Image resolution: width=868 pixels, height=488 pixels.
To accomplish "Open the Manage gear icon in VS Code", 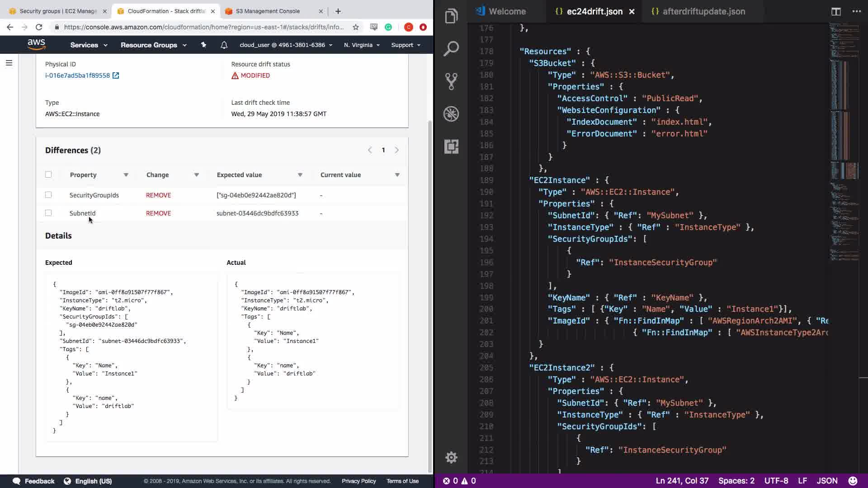I will pyautogui.click(x=451, y=457).
